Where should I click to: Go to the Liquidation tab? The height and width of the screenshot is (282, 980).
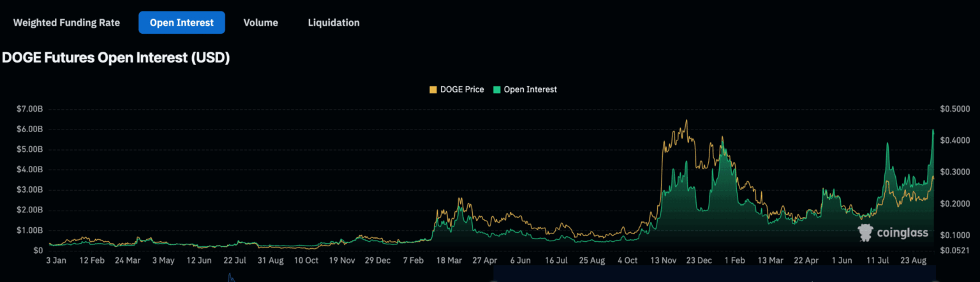[x=334, y=22]
